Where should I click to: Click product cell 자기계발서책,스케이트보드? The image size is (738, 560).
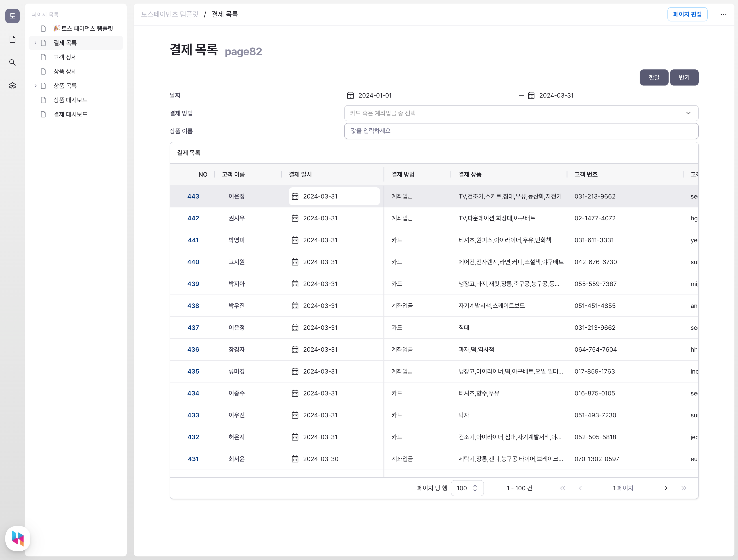(492, 306)
